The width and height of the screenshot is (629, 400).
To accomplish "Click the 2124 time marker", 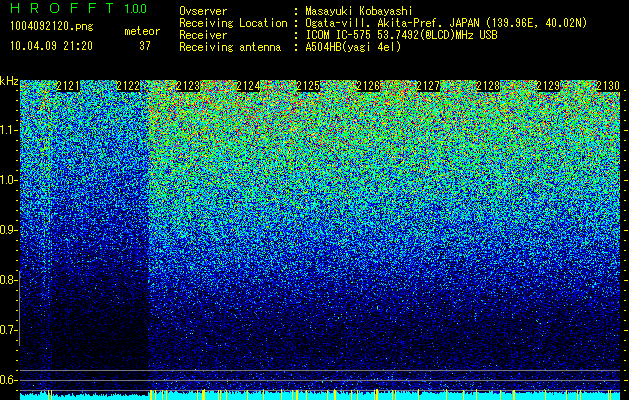I will [x=248, y=86].
